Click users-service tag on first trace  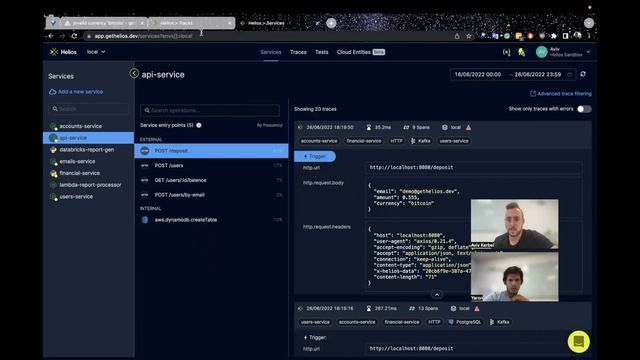[x=454, y=141]
